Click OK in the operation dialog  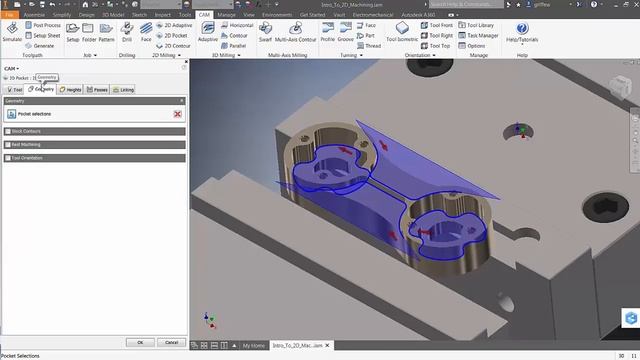click(140, 342)
